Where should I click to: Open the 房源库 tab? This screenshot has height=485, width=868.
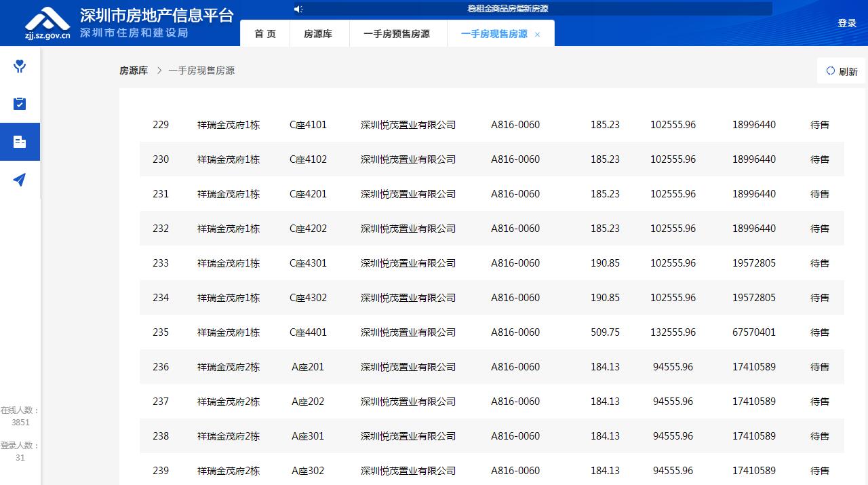point(318,34)
